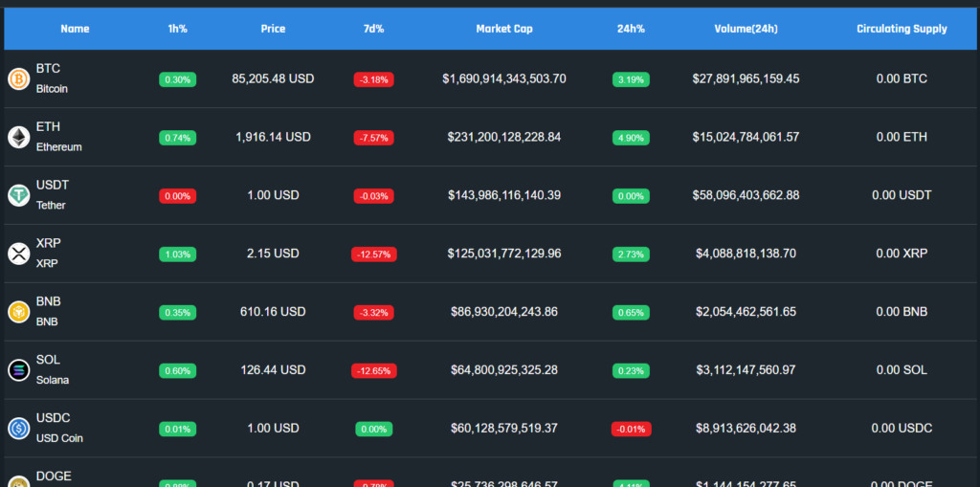
Task: Select the Ethereum name label
Action: (58, 147)
